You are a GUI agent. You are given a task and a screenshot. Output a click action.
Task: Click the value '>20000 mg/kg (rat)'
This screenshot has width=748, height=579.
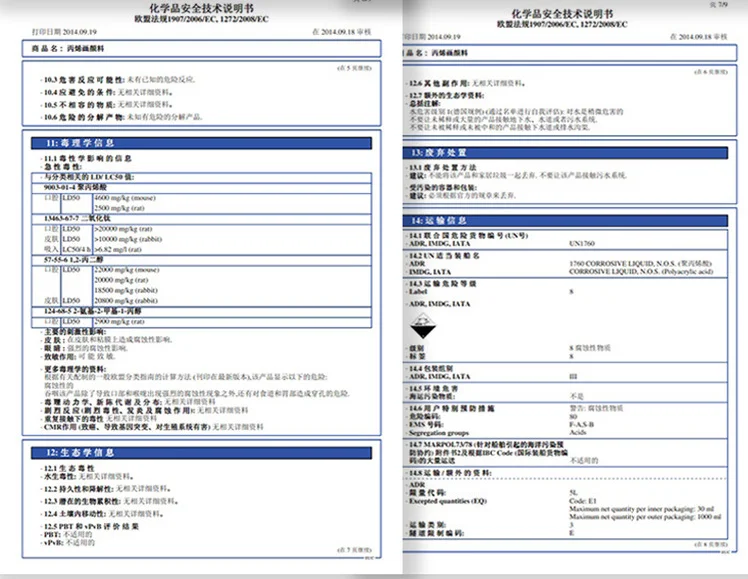tap(123, 229)
